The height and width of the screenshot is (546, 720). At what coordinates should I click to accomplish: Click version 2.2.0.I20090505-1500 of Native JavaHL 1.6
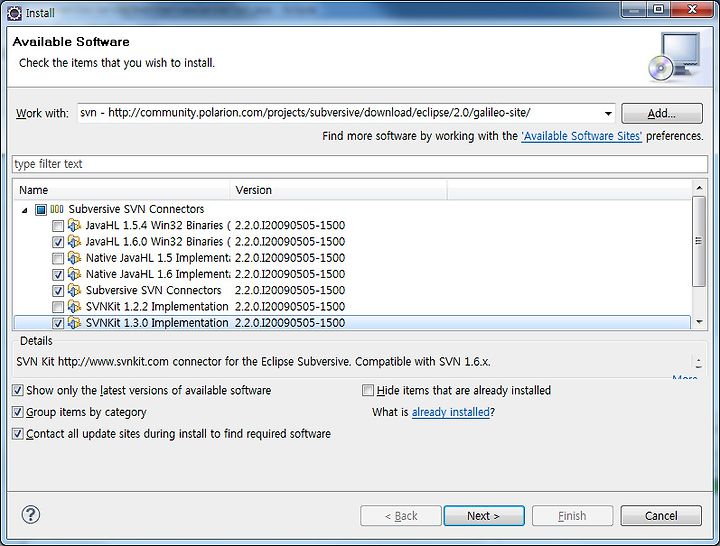[290, 274]
